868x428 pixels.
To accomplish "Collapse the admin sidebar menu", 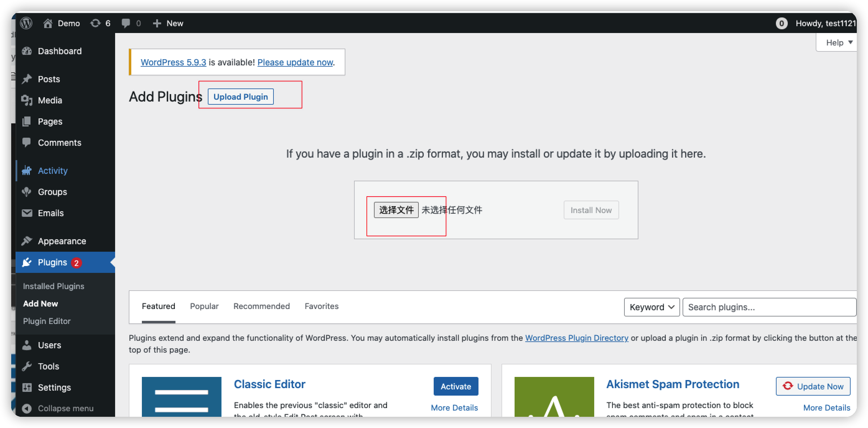I will coord(28,408).
